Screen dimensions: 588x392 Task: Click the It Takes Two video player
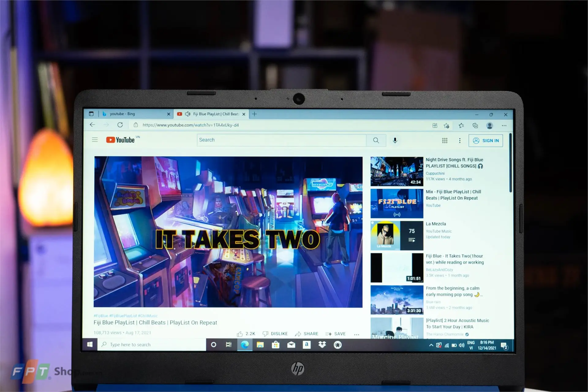pyautogui.click(x=228, y=232)
